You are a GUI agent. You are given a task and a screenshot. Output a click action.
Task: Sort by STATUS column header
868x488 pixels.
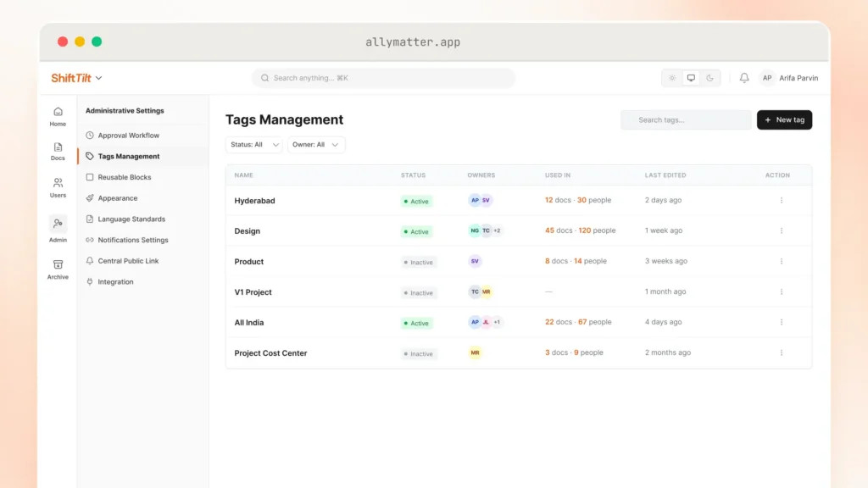click(413, 175)
